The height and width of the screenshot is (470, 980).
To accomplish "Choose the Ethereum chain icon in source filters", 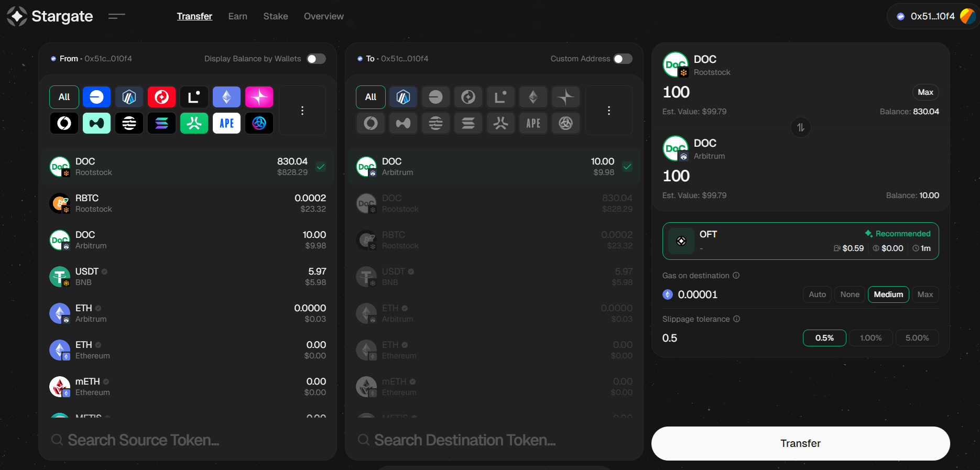I will tap(226, 97).
